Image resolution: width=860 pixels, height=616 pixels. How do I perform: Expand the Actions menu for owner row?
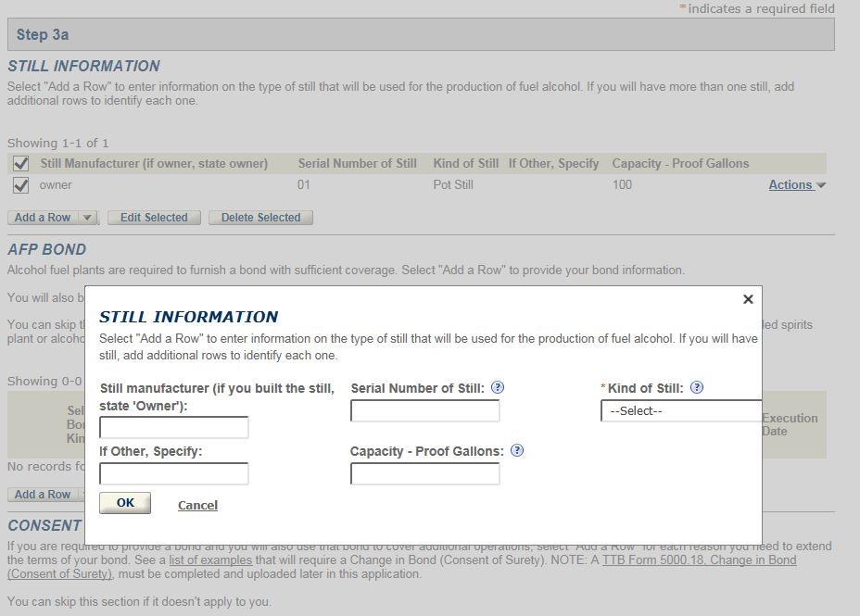(x=796, y=185)
